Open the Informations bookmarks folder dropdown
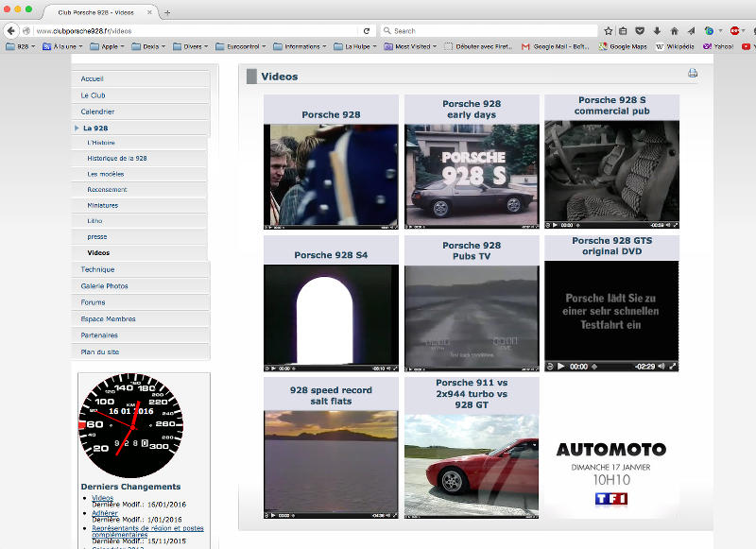Viewport: 756px width, 549px height. pos(300,46)
